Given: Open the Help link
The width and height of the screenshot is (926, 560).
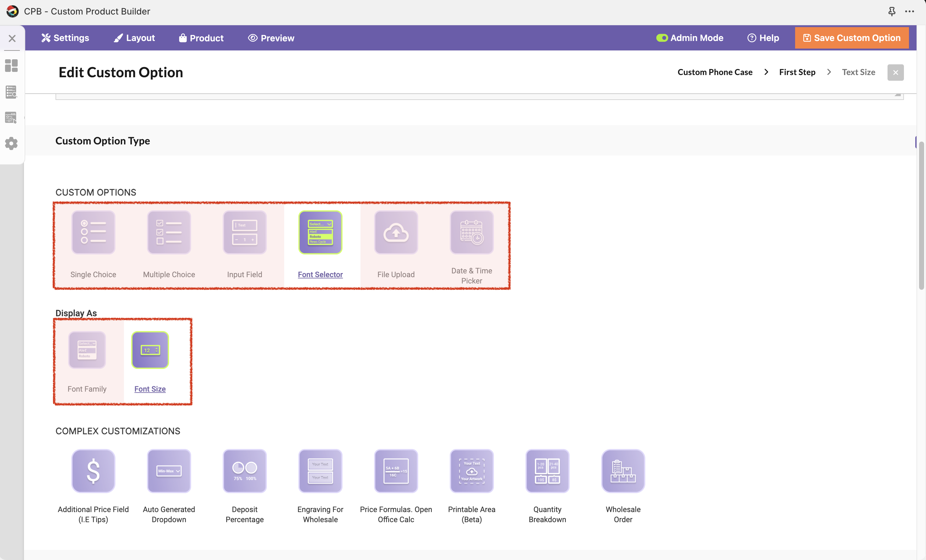Looking at the screenshot, I should 763,38.
